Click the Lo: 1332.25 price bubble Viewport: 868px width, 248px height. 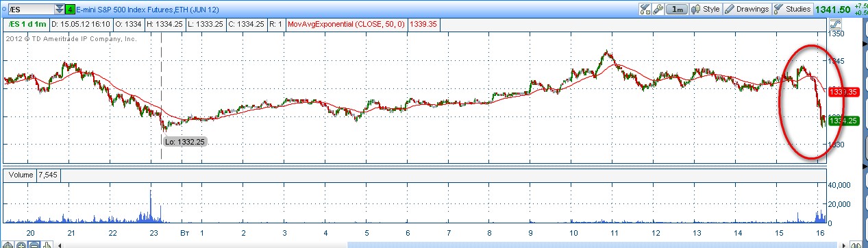click(x=185, y=142)
